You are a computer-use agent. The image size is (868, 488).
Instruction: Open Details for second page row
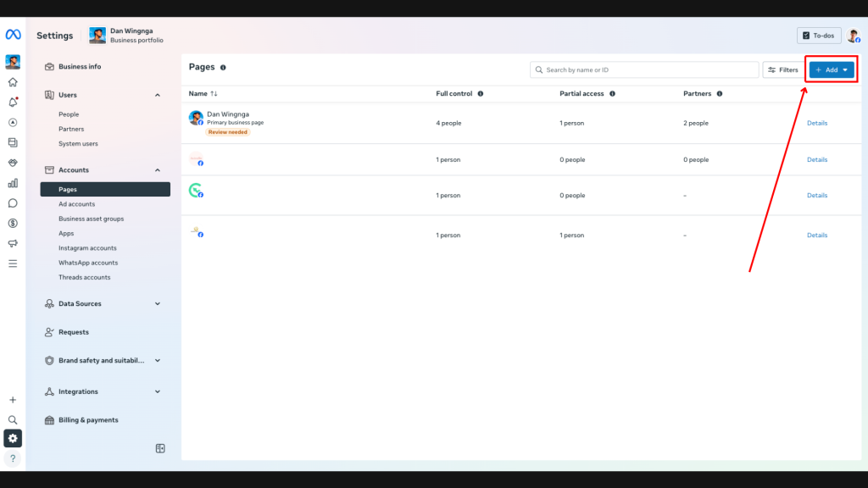point(817,159)
